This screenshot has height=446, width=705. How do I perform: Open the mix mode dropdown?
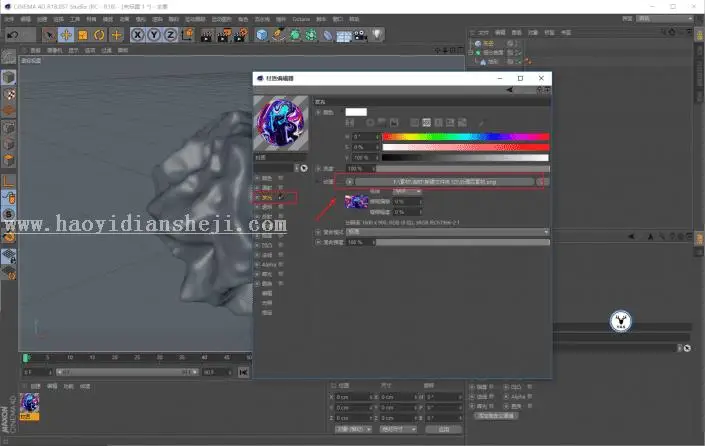448,232
